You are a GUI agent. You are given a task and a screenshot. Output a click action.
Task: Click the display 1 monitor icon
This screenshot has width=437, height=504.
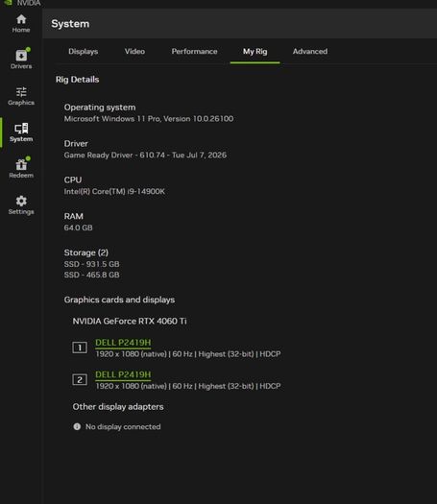[80, 348]
